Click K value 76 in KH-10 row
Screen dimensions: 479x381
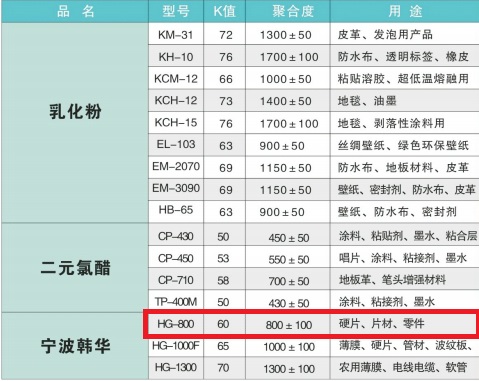coord(226,57)
